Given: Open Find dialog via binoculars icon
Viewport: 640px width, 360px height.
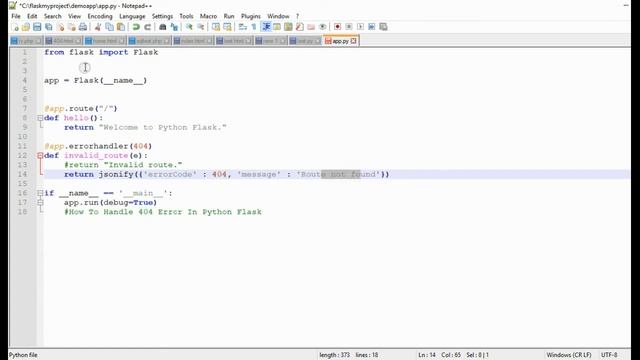Looking at the screenshot, I should coord(162,27).
